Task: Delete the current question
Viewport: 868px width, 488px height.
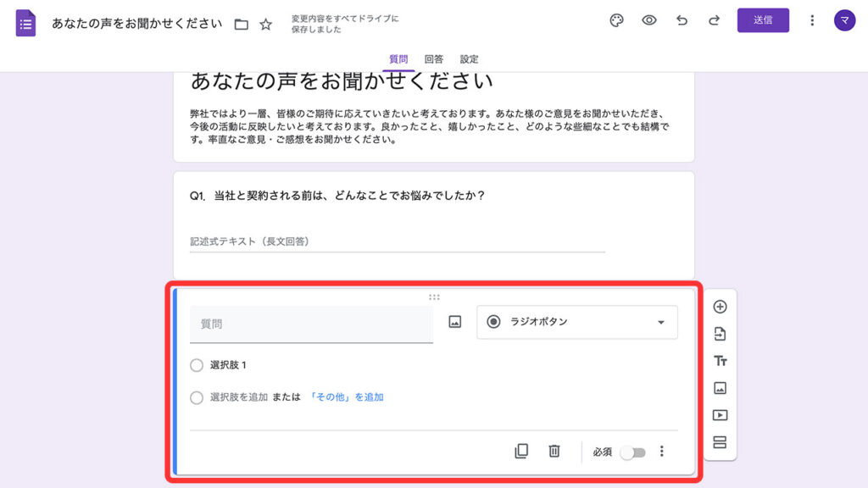Action: click(554, 451)
